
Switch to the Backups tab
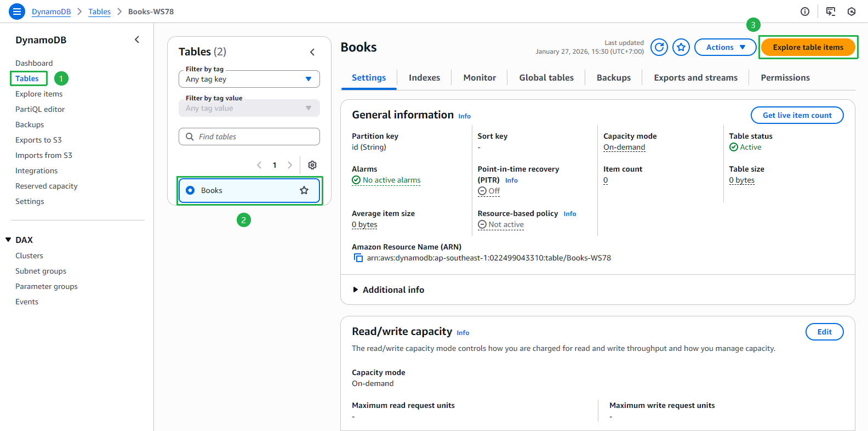click(614, 78)
